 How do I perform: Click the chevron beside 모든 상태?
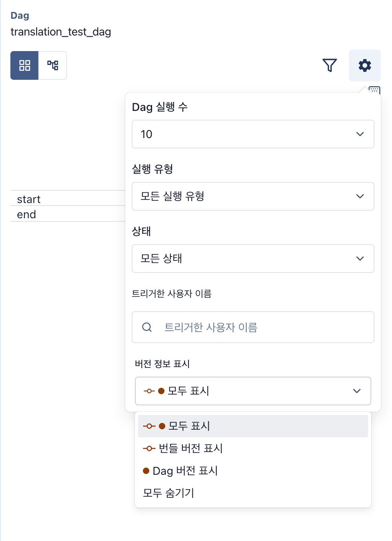click(x=360, y=259)
